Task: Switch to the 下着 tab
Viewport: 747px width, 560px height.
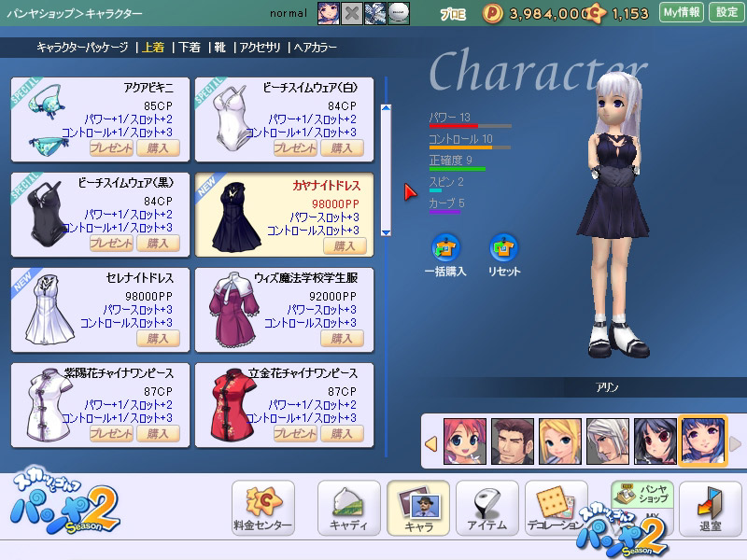Action: [x=189, y=47]
